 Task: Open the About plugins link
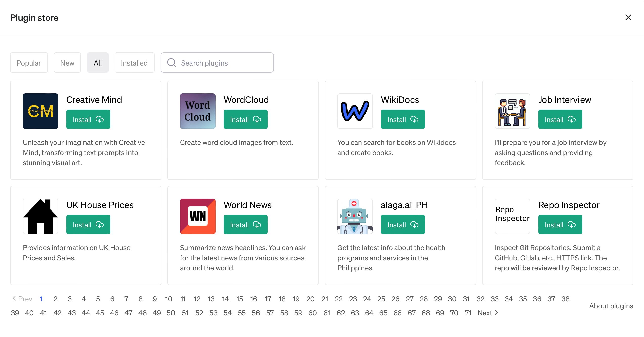tap(611, 306)
